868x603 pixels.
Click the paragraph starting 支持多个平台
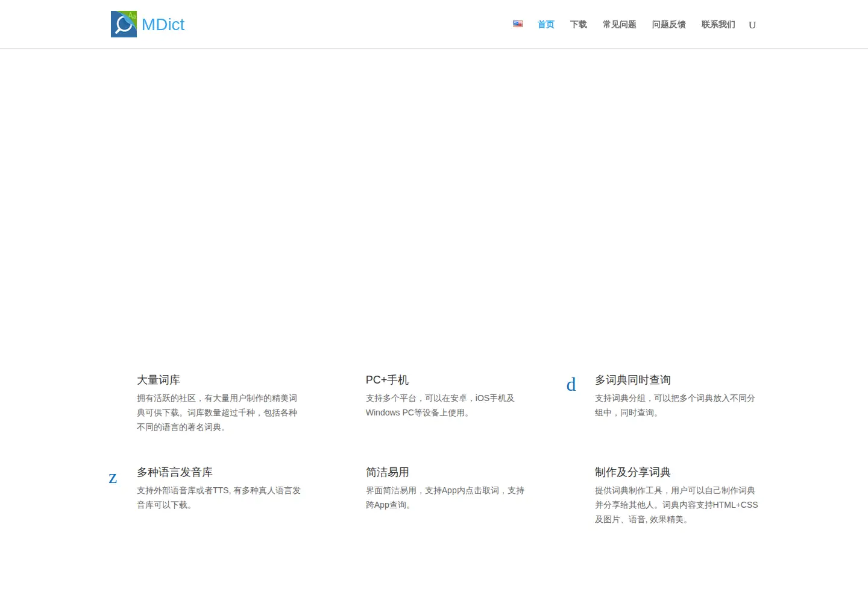(x=440, y=406)
